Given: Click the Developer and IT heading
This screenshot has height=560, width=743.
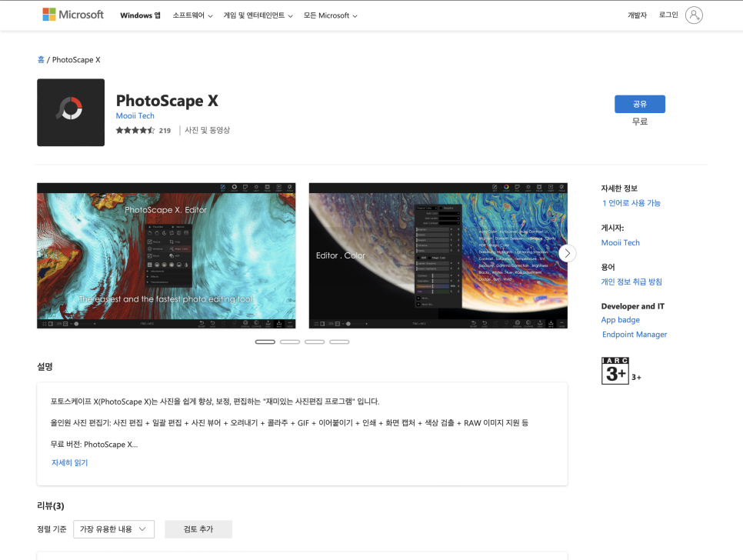Looking at the screenshot, I should click(x=632, y=306).
